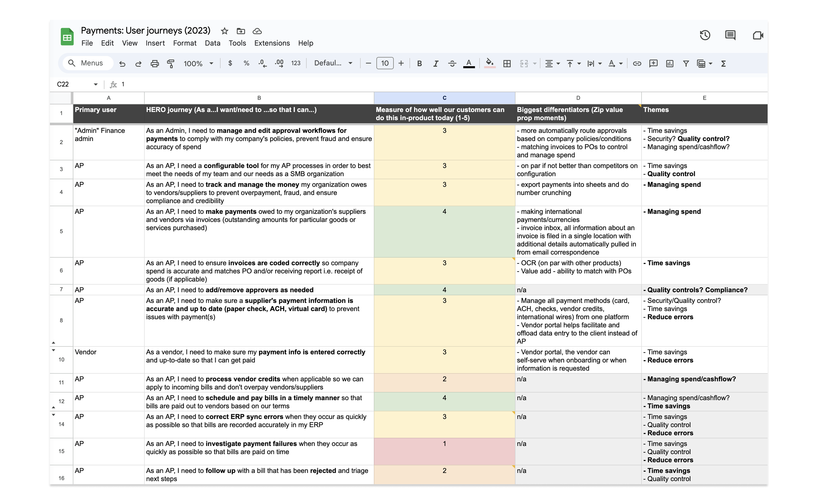Insert a comment from toolbar
The width and height of the screenshot is (817, 504).
(653, 63)
